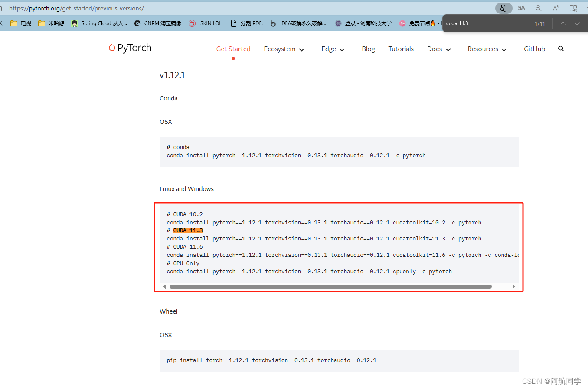Open the GitHub link
This screenshot has height=389, width=588.
tap(534, 49)
